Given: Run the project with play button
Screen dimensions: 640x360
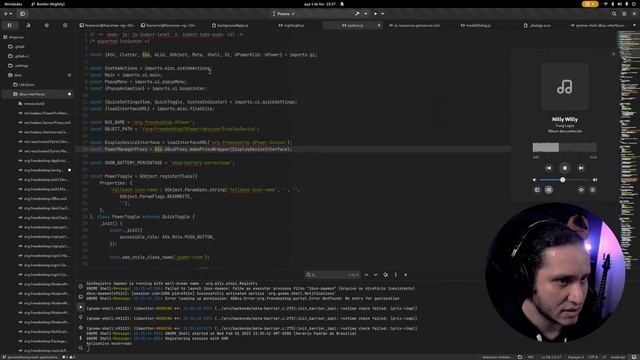Looking at the screenshot, I should tap(376, 14).
